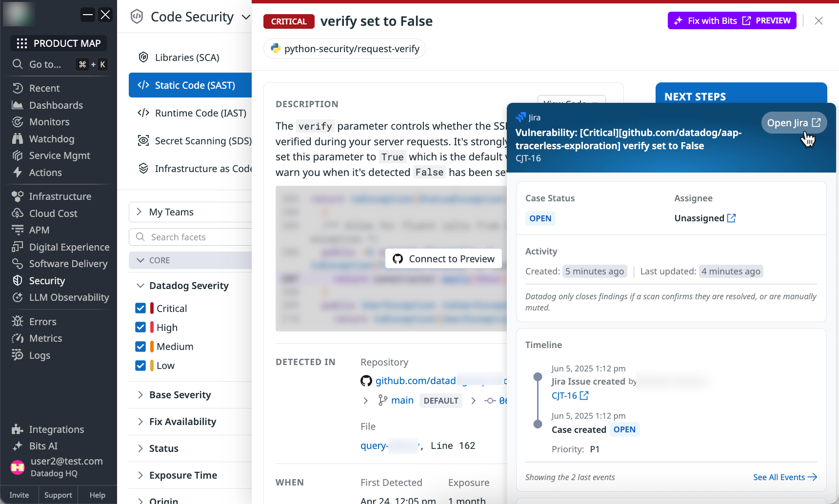Open Errors bug icon

pyautogui.click(x=18, y=322)
